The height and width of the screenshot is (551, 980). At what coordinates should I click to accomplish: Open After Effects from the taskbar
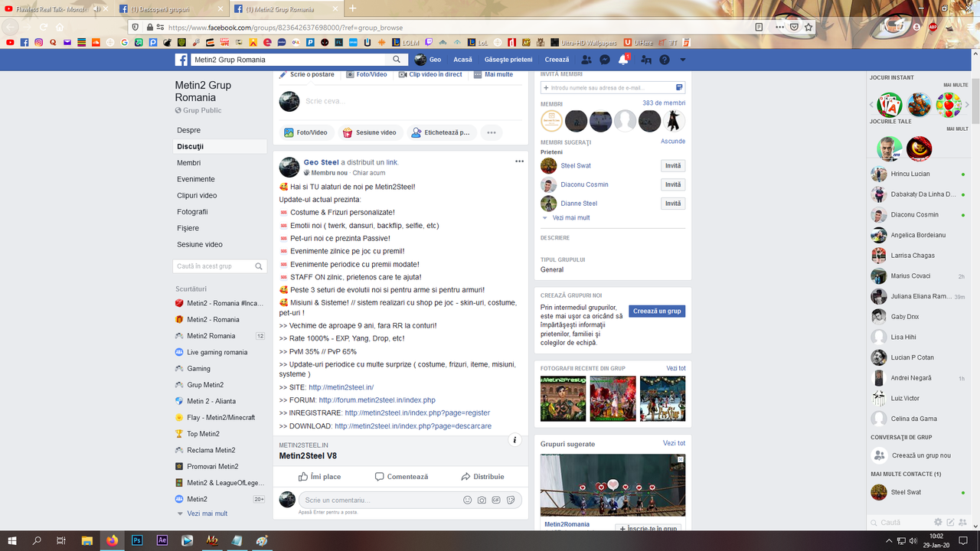pyautogui.click(x=162, y=540)
